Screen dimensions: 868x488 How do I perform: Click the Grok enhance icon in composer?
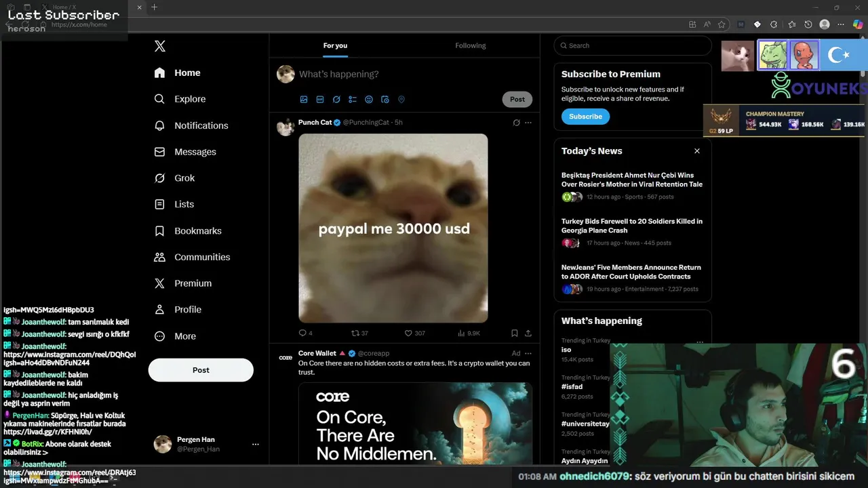point(336,100)
